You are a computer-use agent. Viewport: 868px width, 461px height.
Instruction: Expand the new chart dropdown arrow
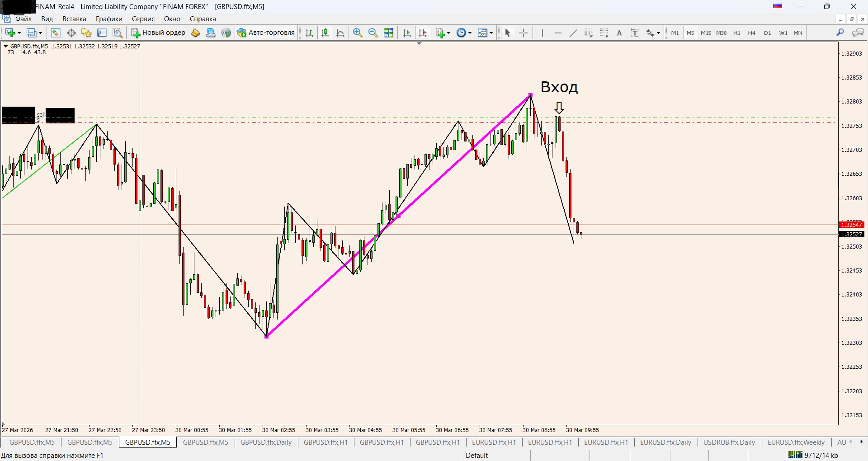click(x=19, y=33)
